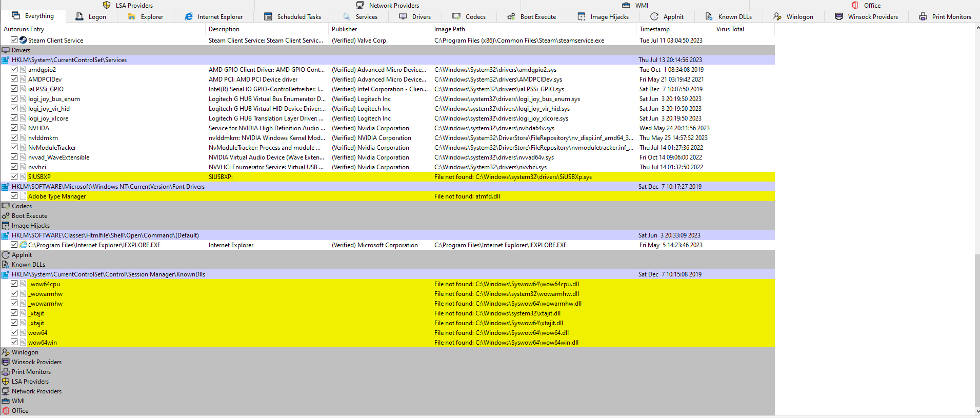Toggle the NVHDA checkbox

pyautogui.click(x=14, y=127)
